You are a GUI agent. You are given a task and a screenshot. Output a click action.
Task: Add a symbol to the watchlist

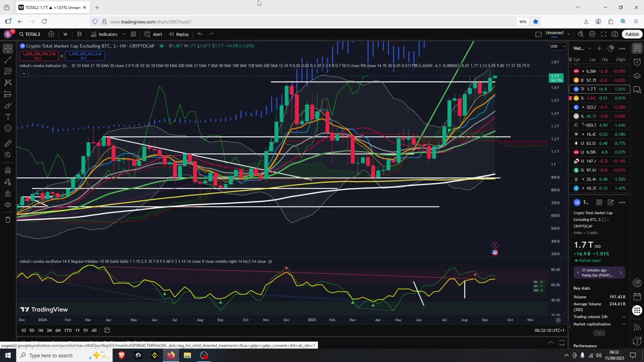pos(599,48)
